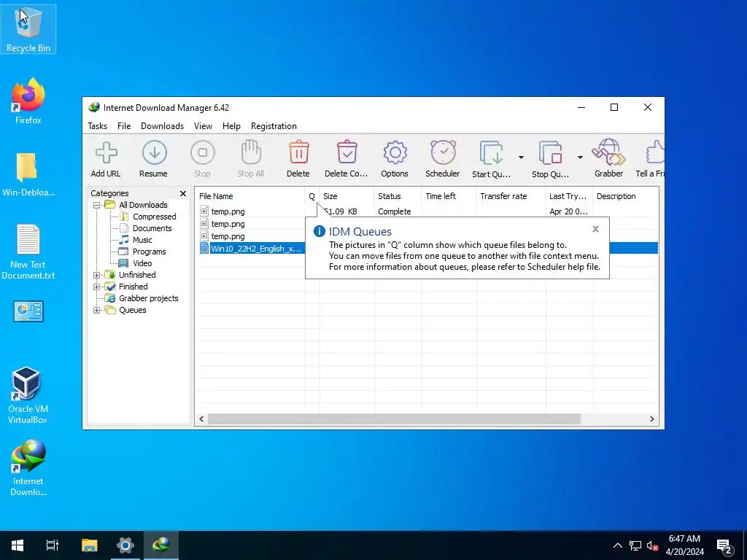Open File Explorer from the taskbar
The height and width of the screenshot is (560, 747).
[89, 545]
